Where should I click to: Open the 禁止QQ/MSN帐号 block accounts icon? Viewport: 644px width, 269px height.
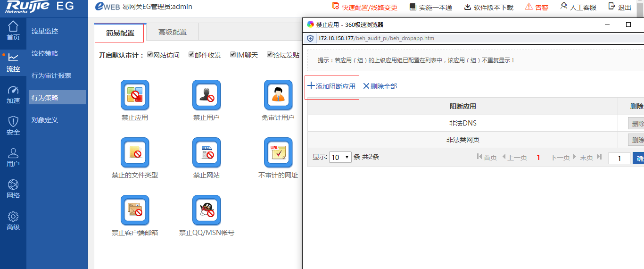[206, 210]
